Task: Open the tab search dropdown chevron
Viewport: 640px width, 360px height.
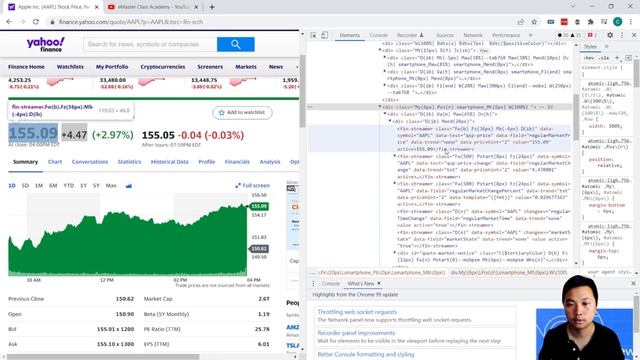Action: tap(573, 7)
